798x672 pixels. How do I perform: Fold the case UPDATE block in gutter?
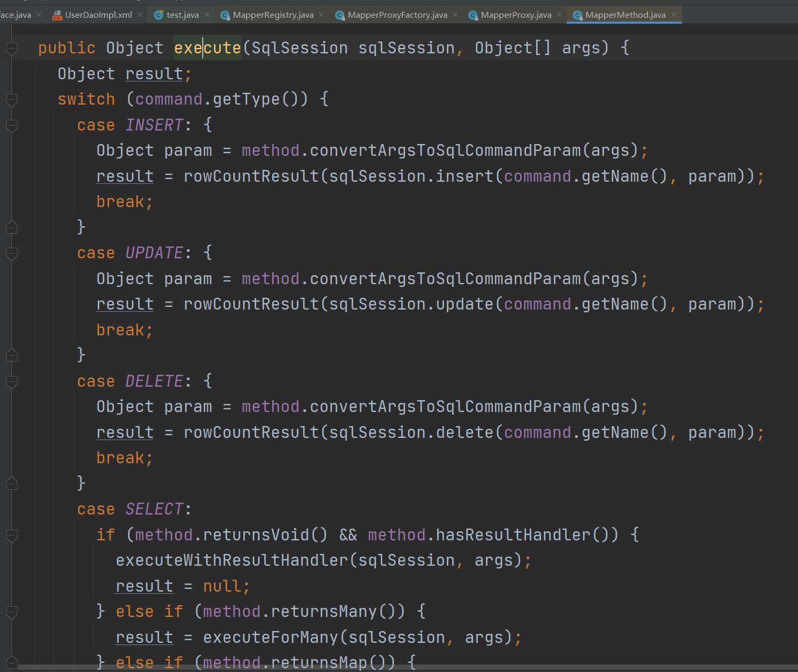12,254
